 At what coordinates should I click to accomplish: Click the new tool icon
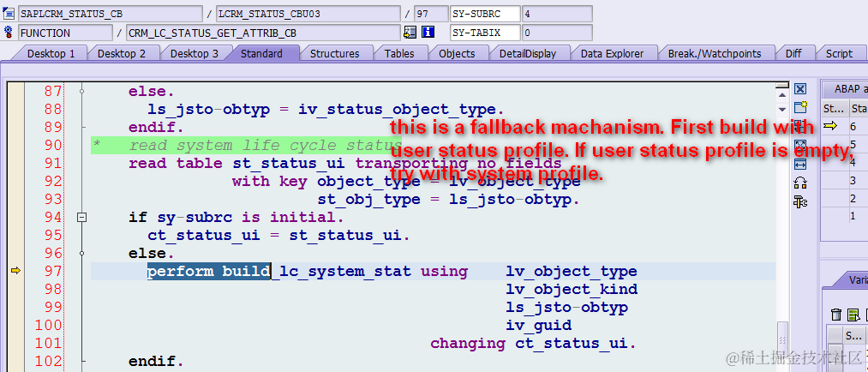pos(800,107)
